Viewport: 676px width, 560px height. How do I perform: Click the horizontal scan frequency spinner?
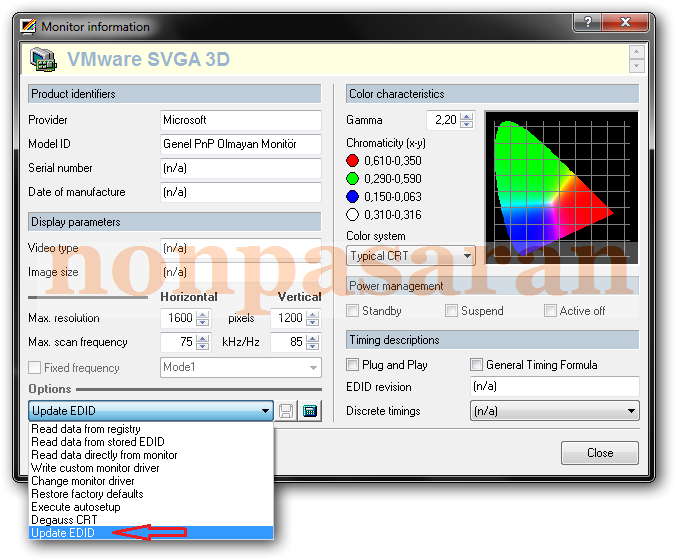click(203, 342)
